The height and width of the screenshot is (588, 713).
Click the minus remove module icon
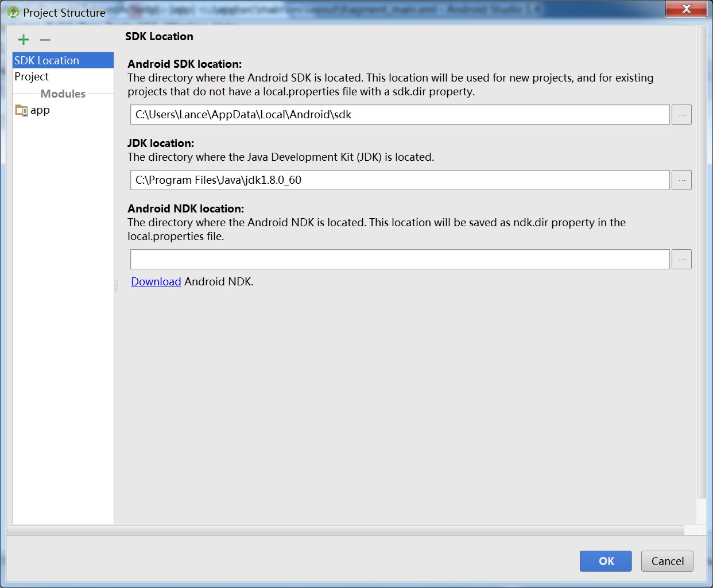45,40
